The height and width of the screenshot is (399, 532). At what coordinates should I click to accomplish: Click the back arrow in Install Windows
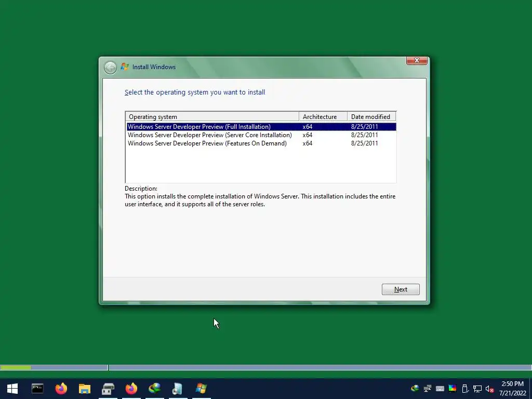[x=110, y=68]
